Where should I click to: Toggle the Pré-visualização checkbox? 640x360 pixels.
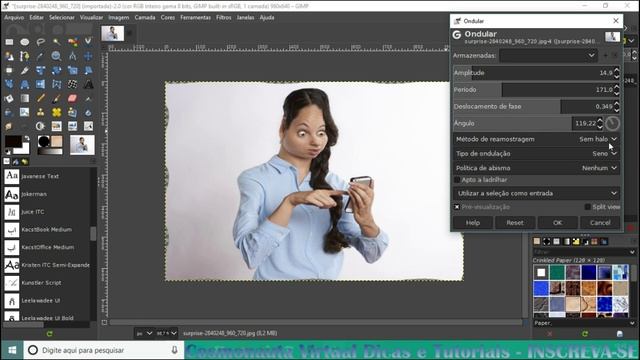[457, 207]
